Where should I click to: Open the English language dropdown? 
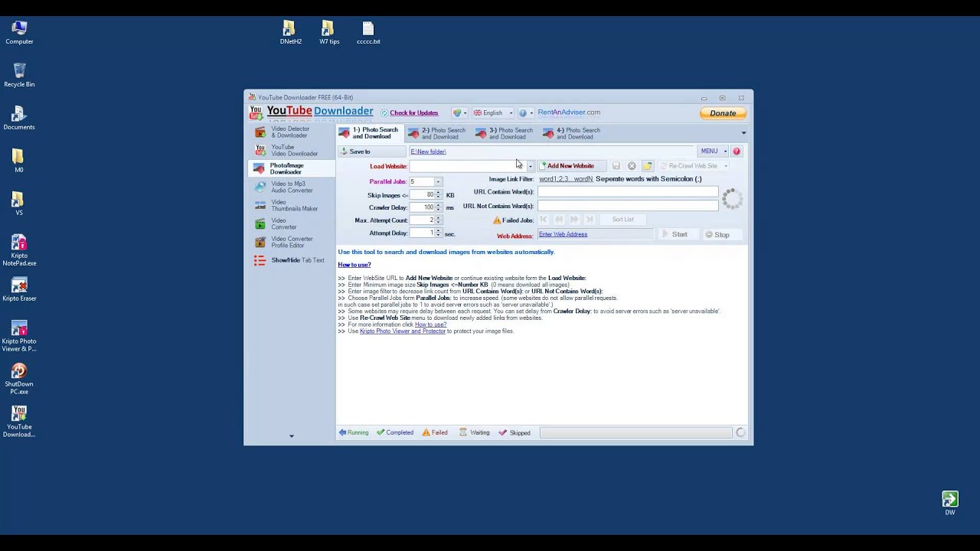coord(492,112)
